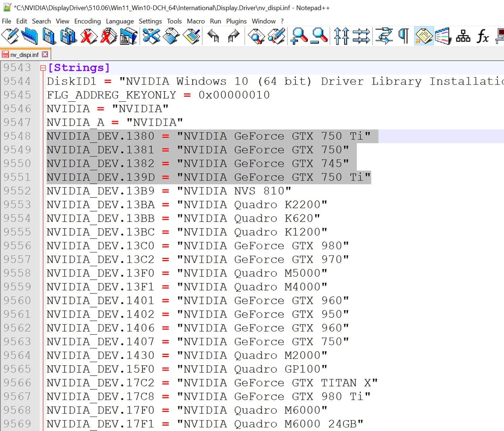Zoom in using the plus magnifier
Screen dimensions: 504x431
pyautogui.click(x=299, y=36)
